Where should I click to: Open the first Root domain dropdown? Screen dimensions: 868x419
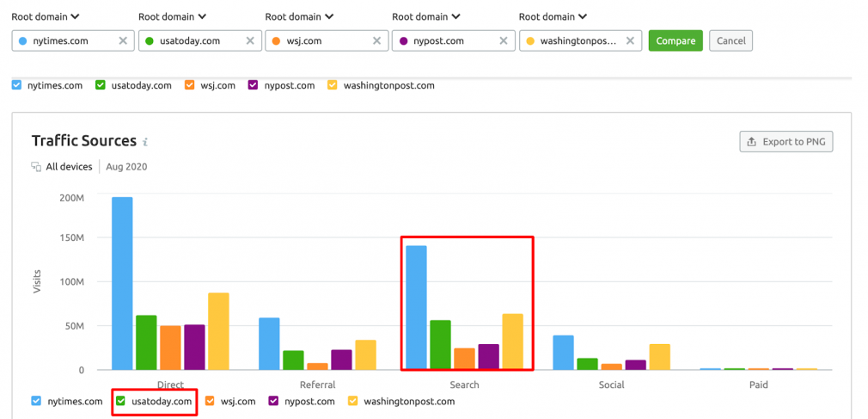click(45, 16)
